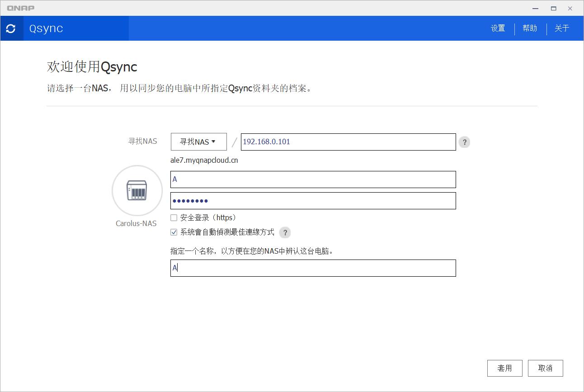Click the Carolus-NAS device icon
The image size is (584, 392).
click(137, 190)
